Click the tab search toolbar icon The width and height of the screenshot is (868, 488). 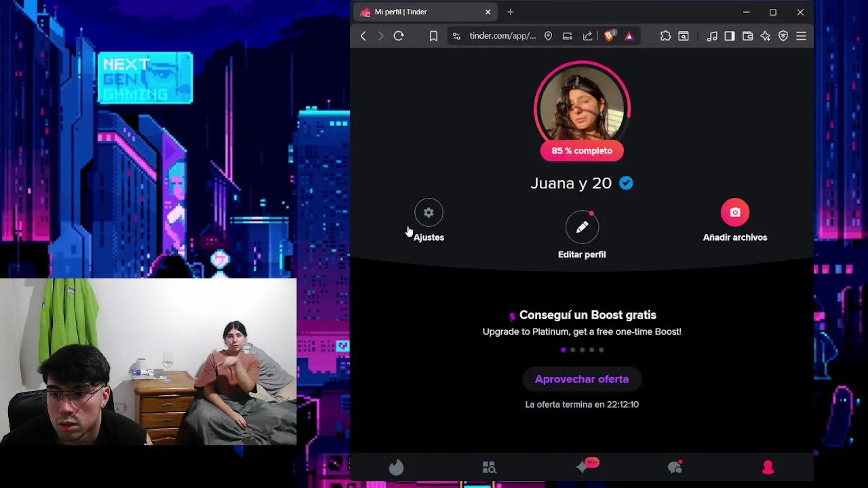point(684,36)
